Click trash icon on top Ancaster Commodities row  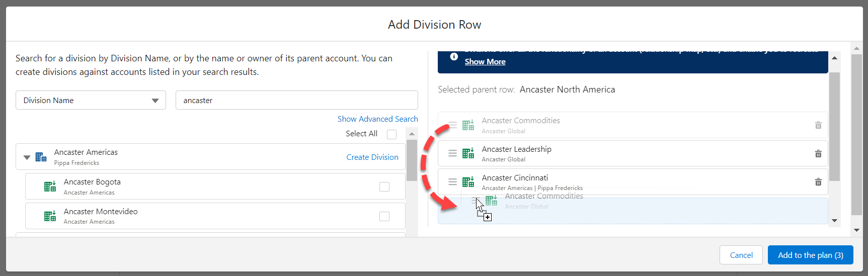tap(818, 125)
